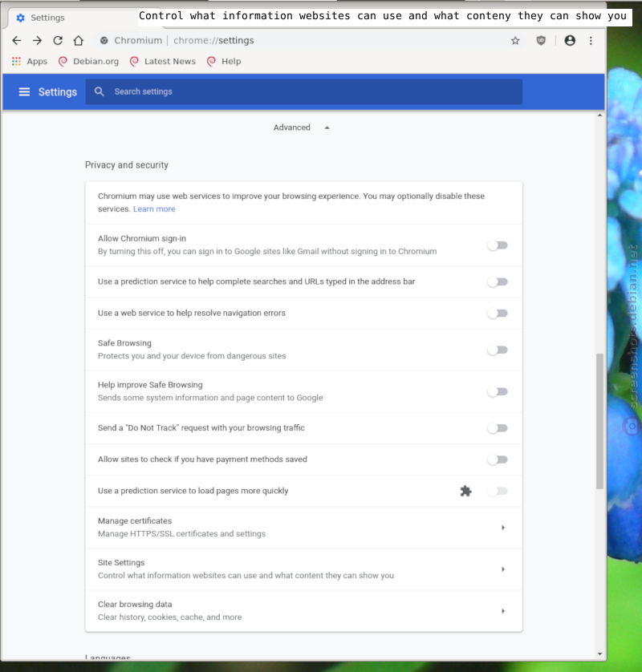Enable the Do Not Track request switch
The height and width of the screenshot is (672, 642).
click(x=498, y=428)
